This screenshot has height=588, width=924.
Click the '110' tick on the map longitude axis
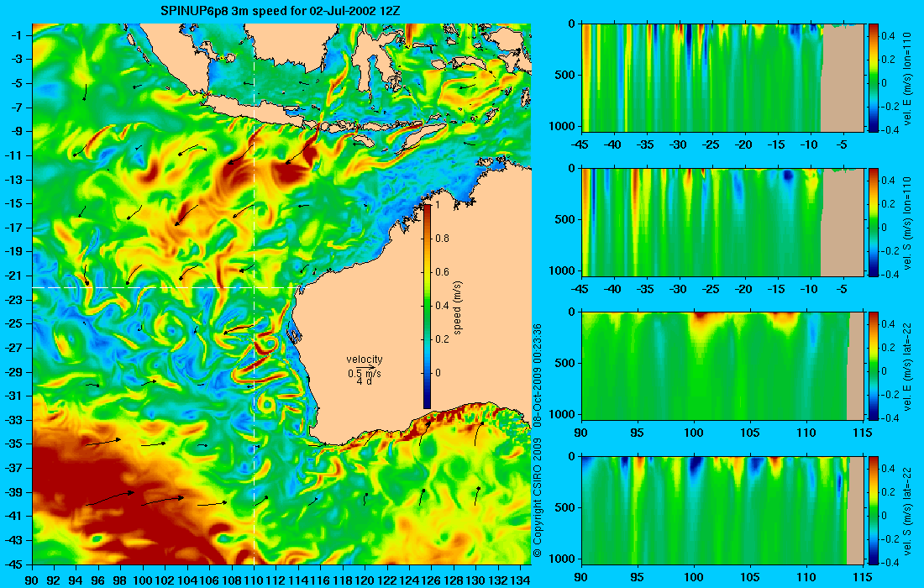coord(254,580)
